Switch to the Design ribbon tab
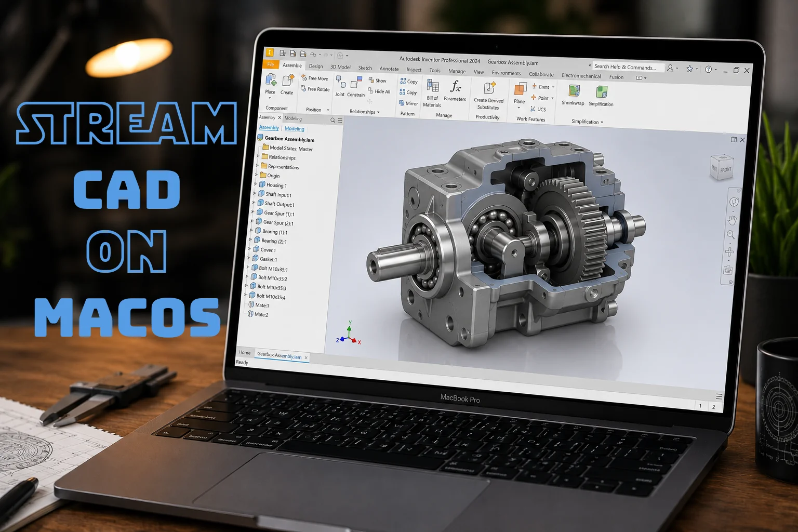 [x=316, y=66]
